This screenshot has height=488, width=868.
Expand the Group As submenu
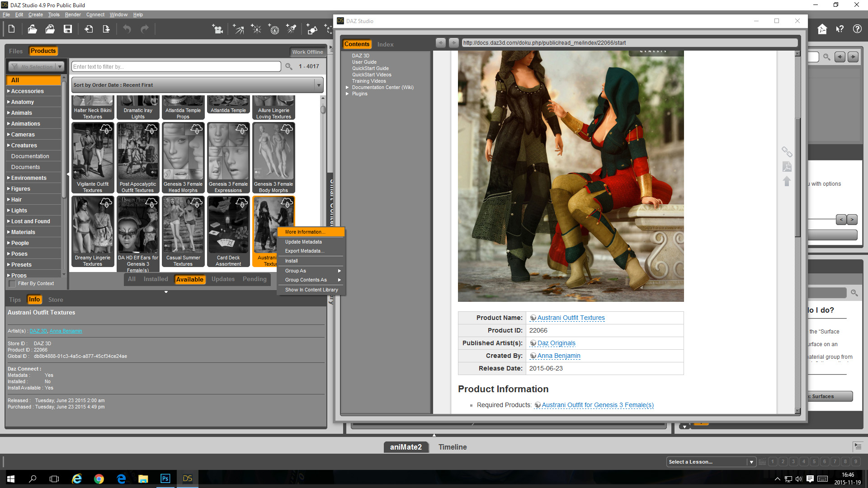pyautogui.click(x=311, y=271)
